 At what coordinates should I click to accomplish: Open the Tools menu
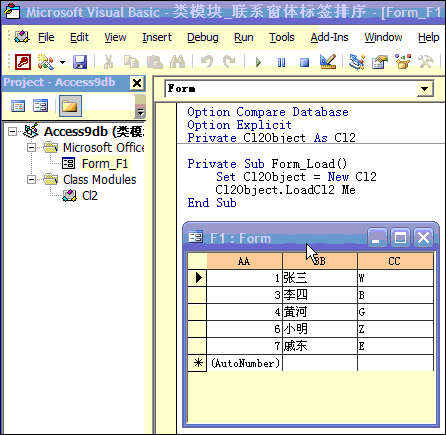click(x=282, y=37)
